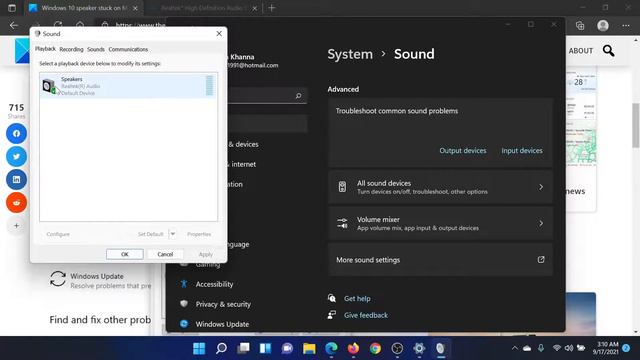Image resolution: width=640 pixels, height=360 pixels.
Task: Click the Configure button in Sound dialog
Action: click(58, 234)
